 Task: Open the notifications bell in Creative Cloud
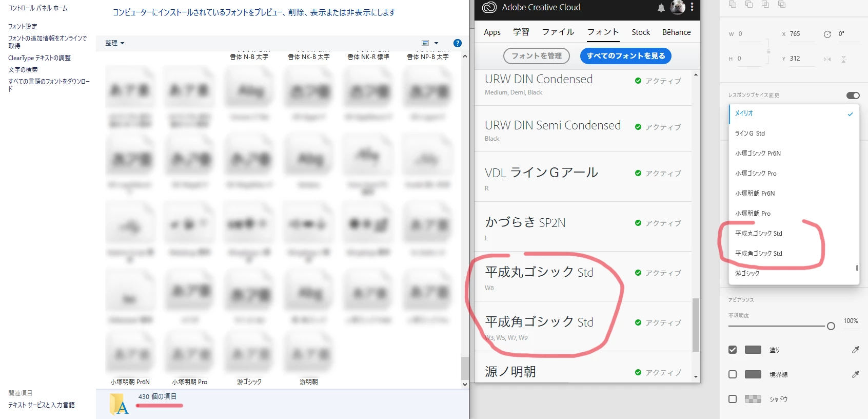661,8
